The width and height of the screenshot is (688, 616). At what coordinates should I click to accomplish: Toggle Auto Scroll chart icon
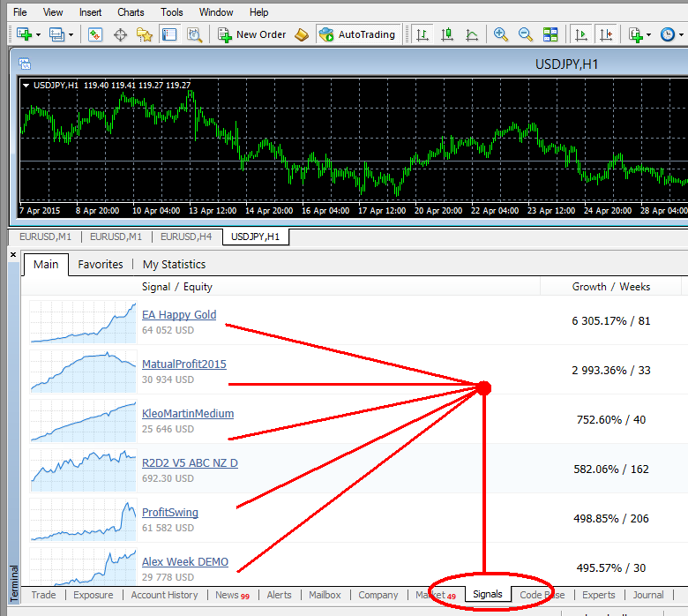click(581, 34)
